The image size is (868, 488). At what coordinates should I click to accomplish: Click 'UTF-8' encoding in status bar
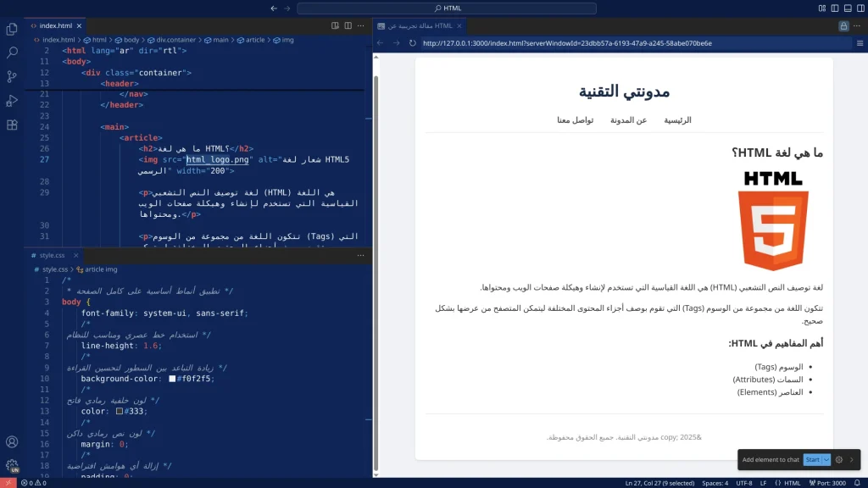point(744,483)
